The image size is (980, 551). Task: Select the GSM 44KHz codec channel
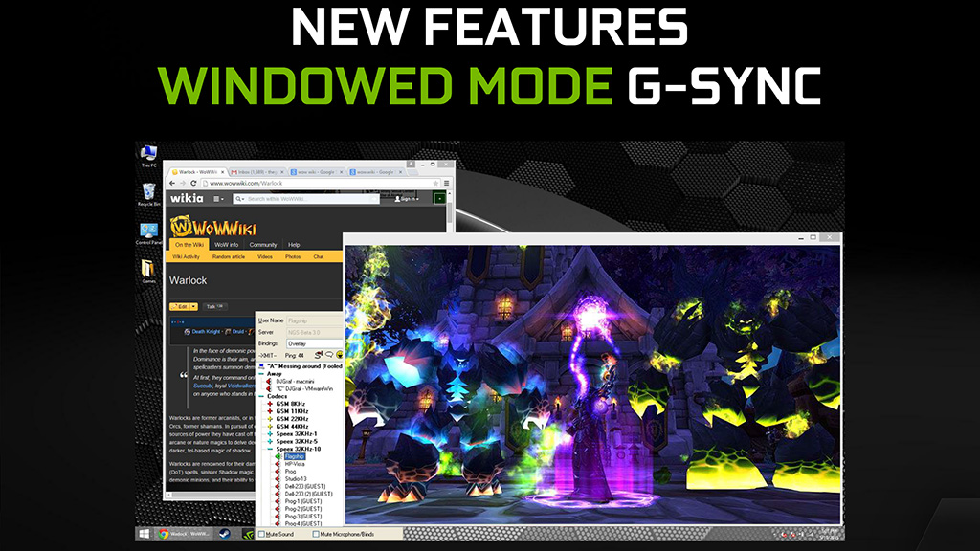pyautogui.click(x=292, y=427)
